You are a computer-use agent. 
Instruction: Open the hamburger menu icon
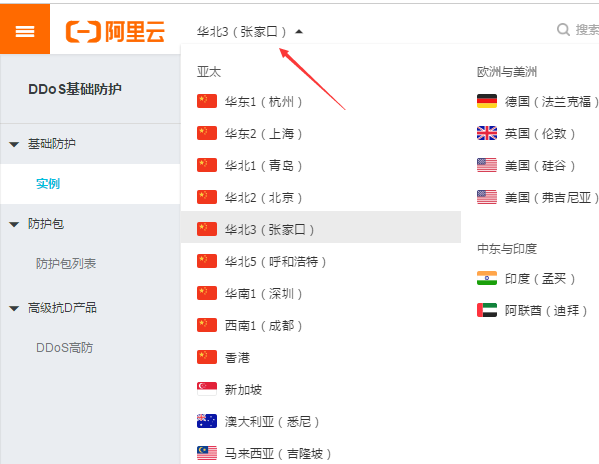coord(25,31)
